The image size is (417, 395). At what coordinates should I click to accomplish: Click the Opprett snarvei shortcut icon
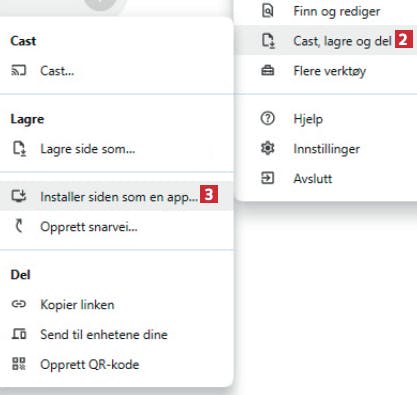point(19,226)
